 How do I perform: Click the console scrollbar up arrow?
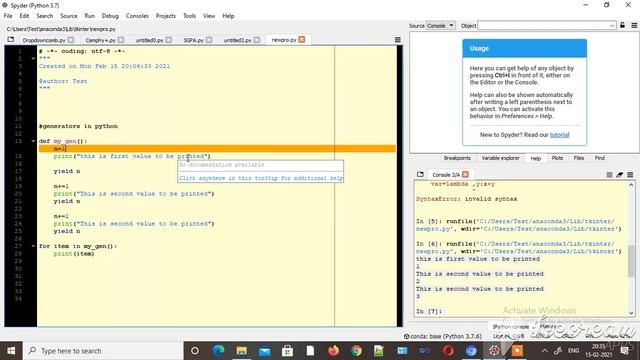[631, 185]
